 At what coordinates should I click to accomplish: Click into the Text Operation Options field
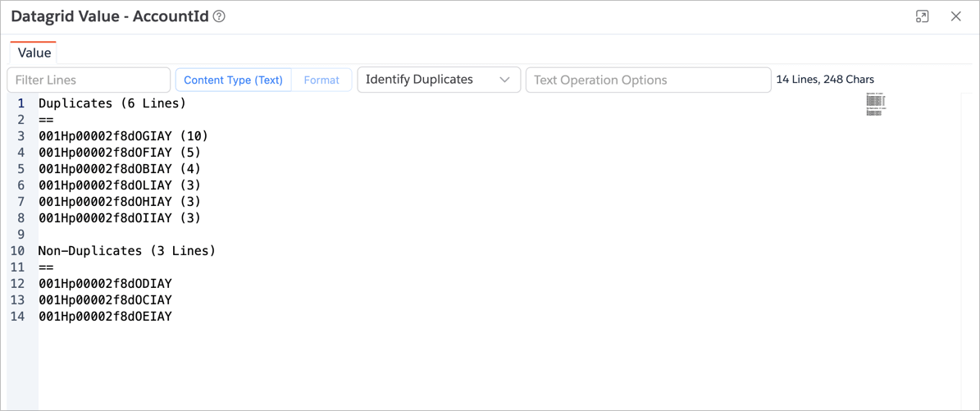point(648,80)
